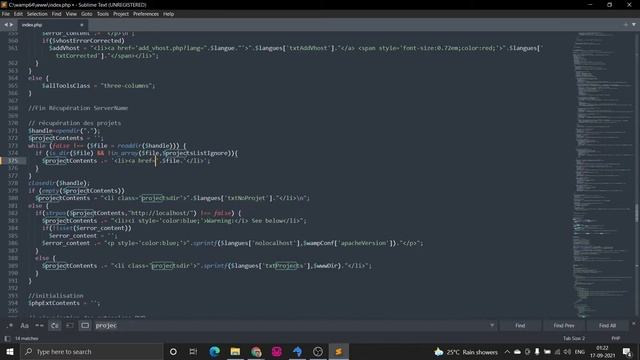This screenshot has width=640, height=360.
Task: Open the Find menu
Action: [56, 14]
